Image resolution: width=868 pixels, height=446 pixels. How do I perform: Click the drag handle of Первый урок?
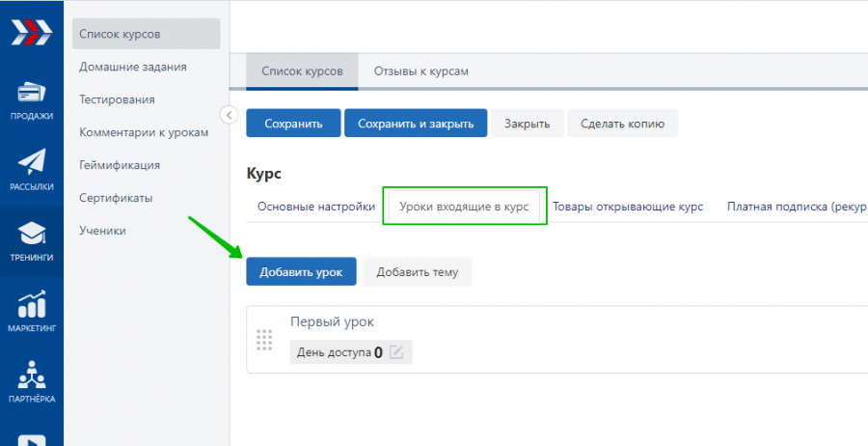tap(264, 340)
